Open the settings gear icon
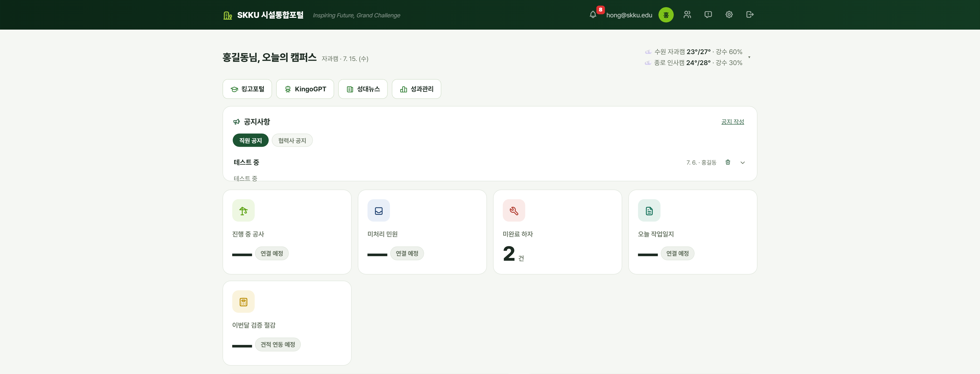980x374 pixels. [x=729, y=15]
